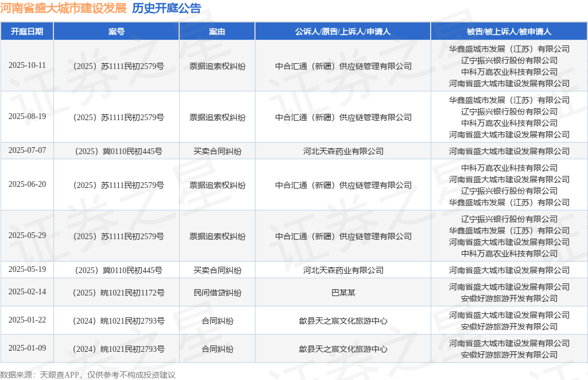The width and height of the screenshot is (588, 380).
Task: Click the 数据来源：天眼查APP footer note
Action: click(x=88, y=375)
